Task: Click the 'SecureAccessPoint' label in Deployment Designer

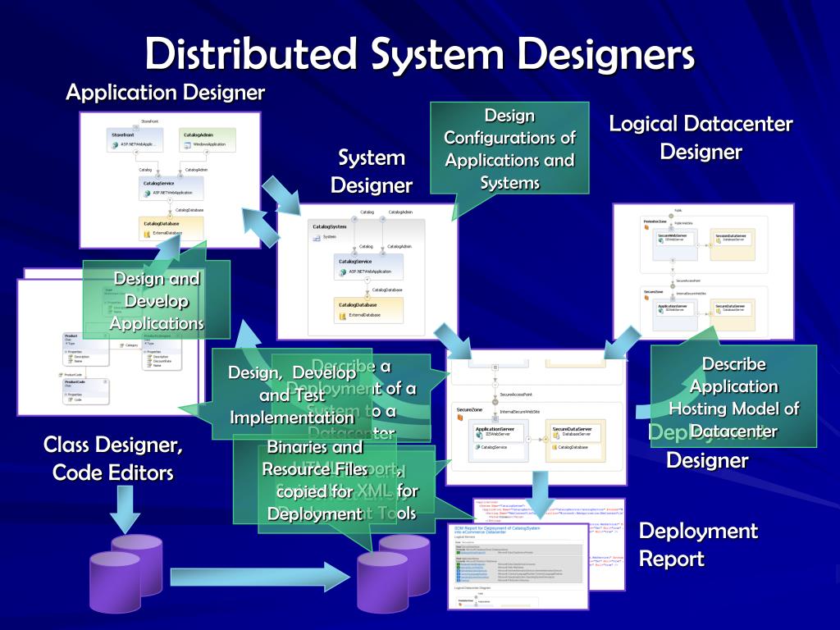Action: point(516,395)
